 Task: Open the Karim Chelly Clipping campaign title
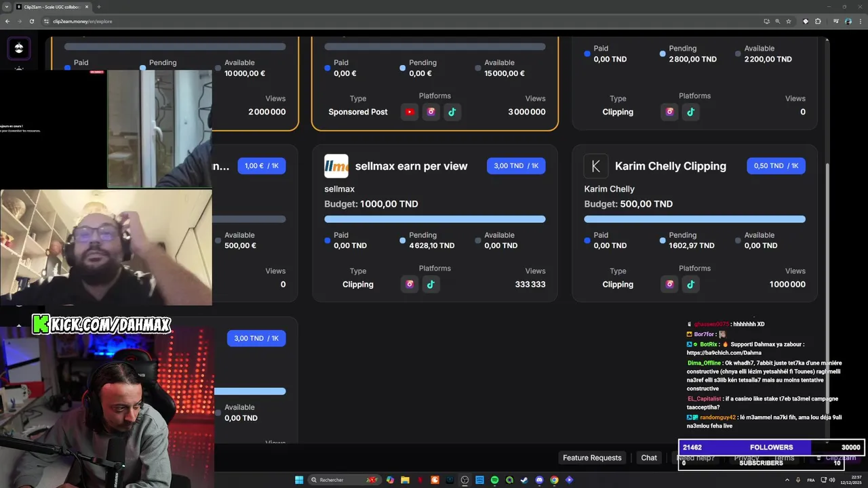click(x=671, y=166)
